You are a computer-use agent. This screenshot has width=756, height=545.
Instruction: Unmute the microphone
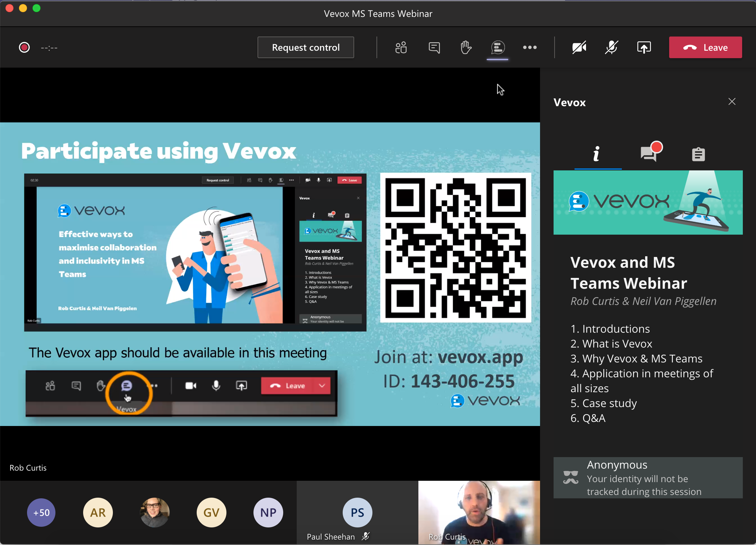click(x=611, y=47)
